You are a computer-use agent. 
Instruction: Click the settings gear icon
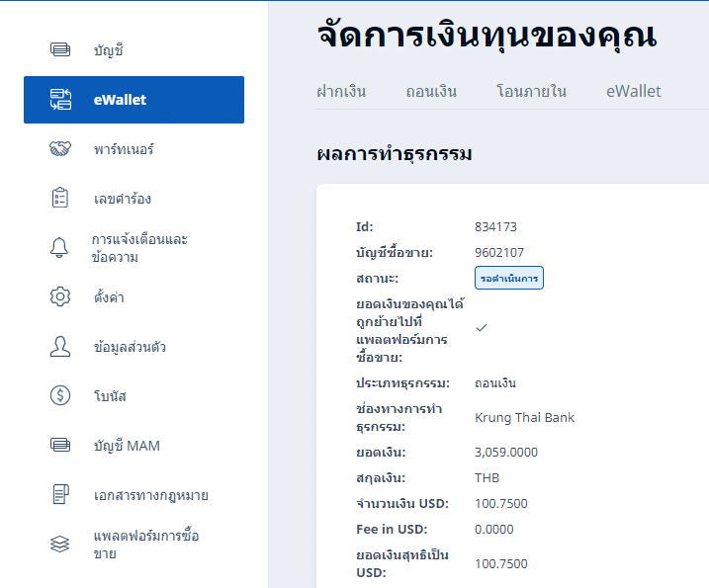point(60,296)
